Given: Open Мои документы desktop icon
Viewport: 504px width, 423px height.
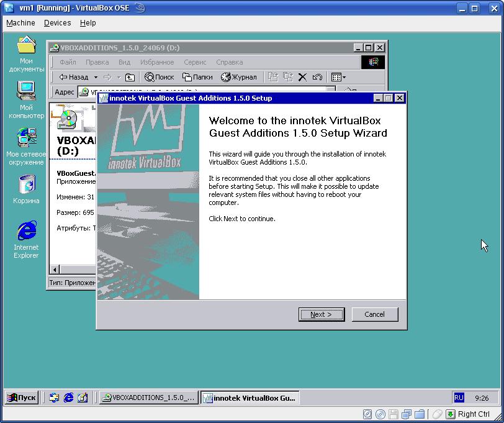Looking at the screenshot, I should tap(26, 54).
